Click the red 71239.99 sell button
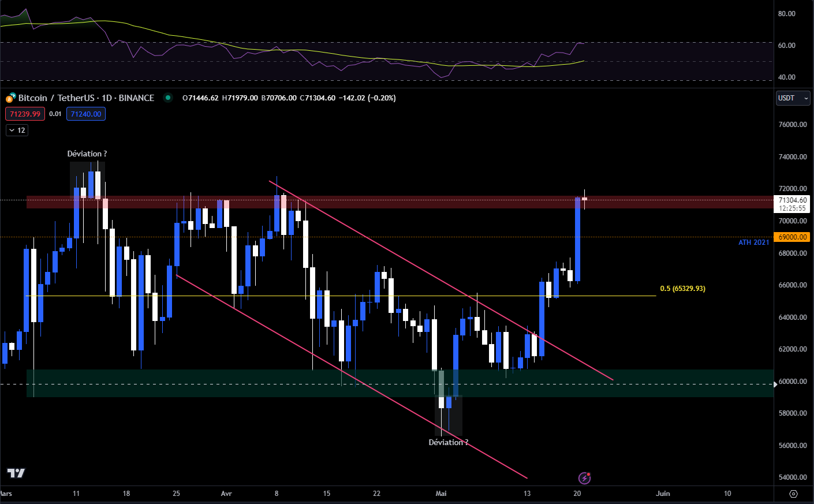 click(x=25, y=114)
